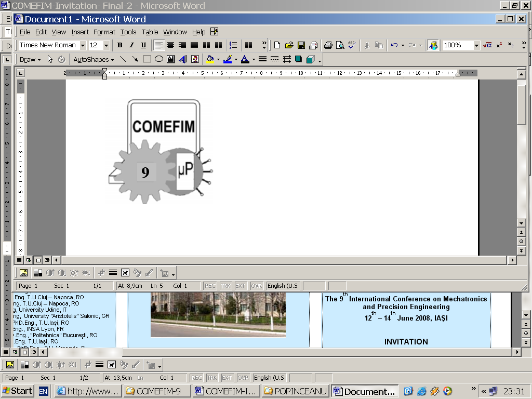Set paragraph alignment to Align Right
Image resolution: width=532 pixels, height=399 pixels.
tap(182, 45)
